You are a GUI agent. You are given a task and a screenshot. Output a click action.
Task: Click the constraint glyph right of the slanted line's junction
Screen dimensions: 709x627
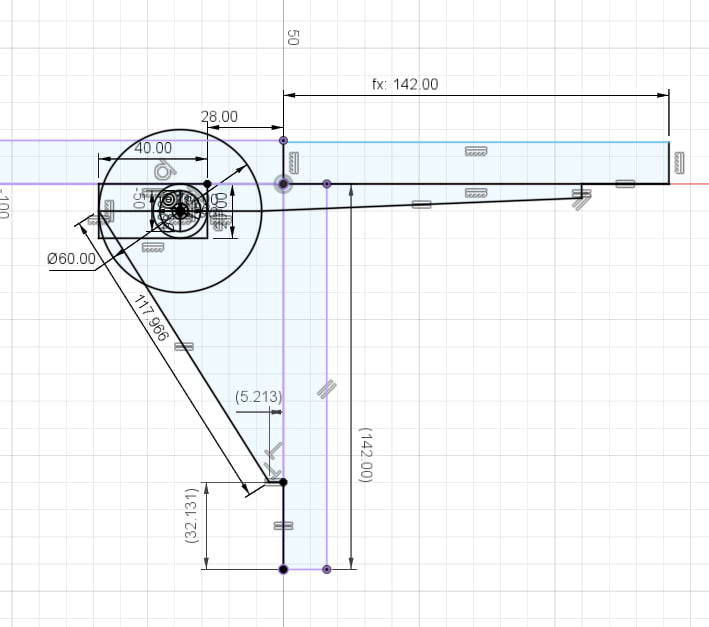625,184
